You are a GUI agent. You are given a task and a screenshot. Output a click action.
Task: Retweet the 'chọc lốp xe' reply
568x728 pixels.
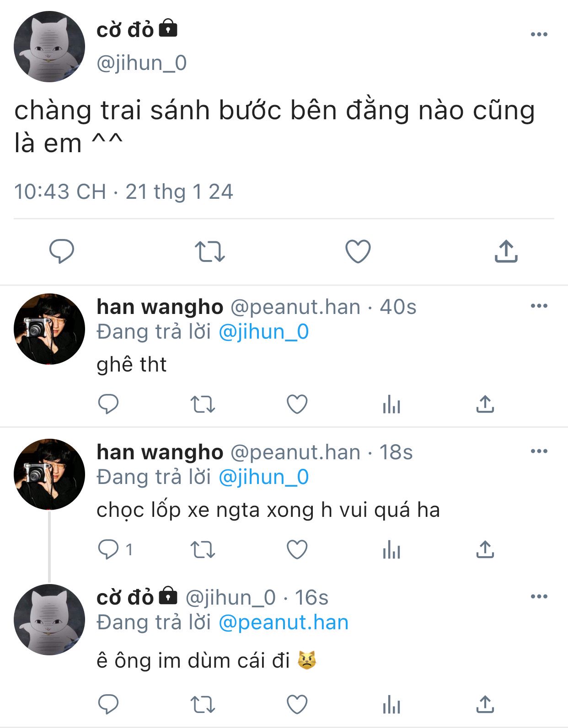203,550
